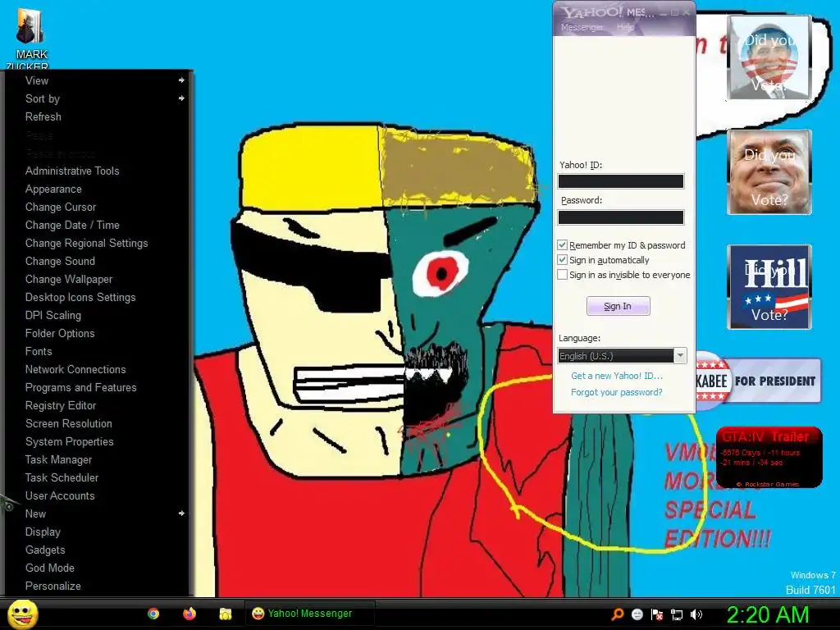Choose Programs and Features
The image size is (840, 630).
pos(98,387)
